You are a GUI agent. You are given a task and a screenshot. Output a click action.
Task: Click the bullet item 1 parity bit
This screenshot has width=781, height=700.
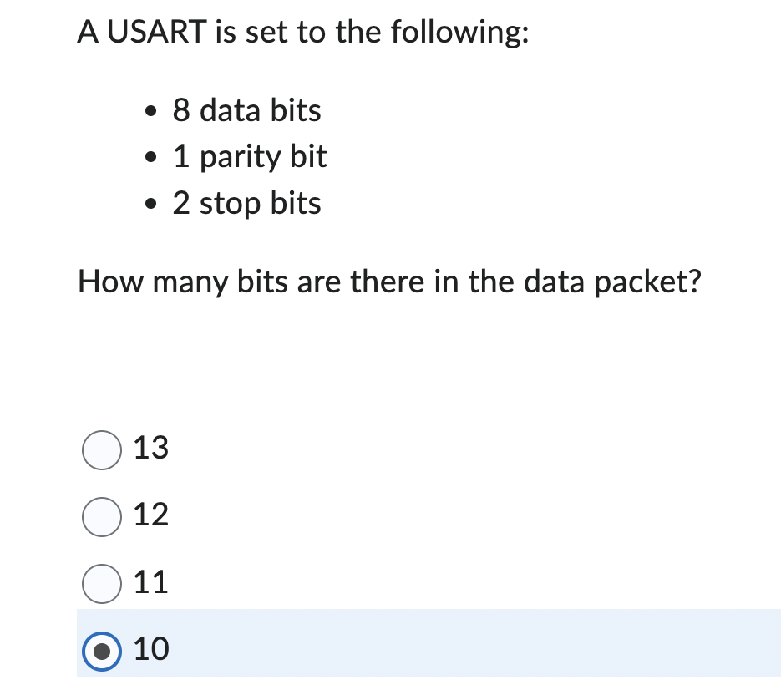(249, 157)
